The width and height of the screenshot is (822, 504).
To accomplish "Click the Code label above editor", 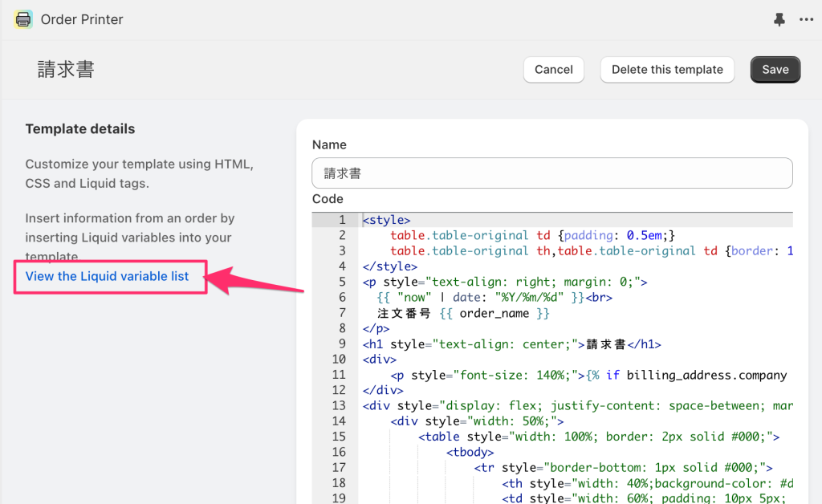I will click(328, 199).
